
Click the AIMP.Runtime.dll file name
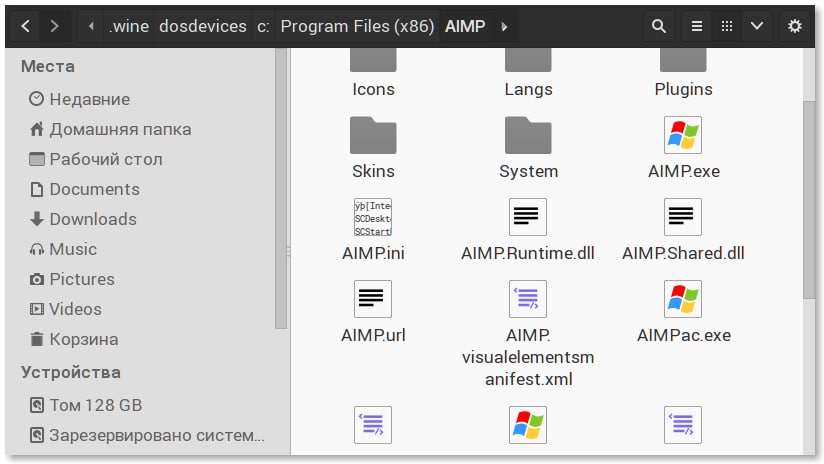click(528, 253)
